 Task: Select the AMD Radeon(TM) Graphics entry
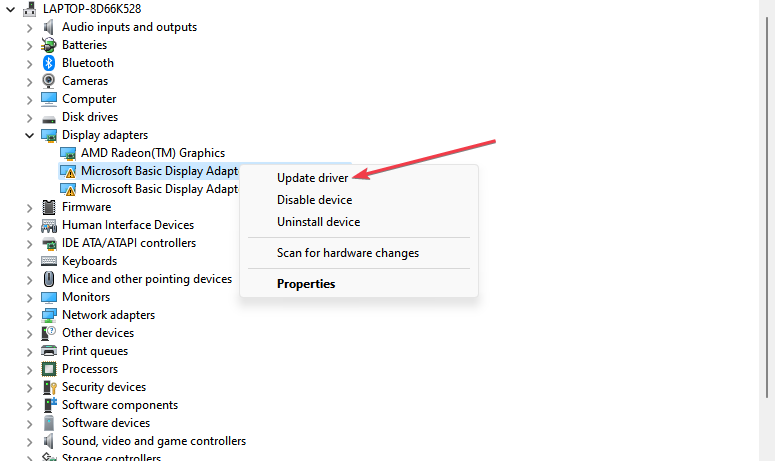pyautogui.click(x=153, y=153)
